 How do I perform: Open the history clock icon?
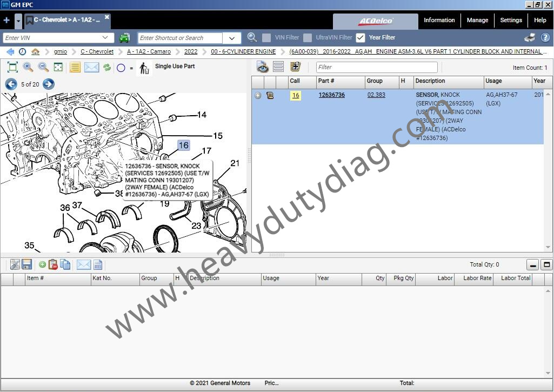coord(22,51)
